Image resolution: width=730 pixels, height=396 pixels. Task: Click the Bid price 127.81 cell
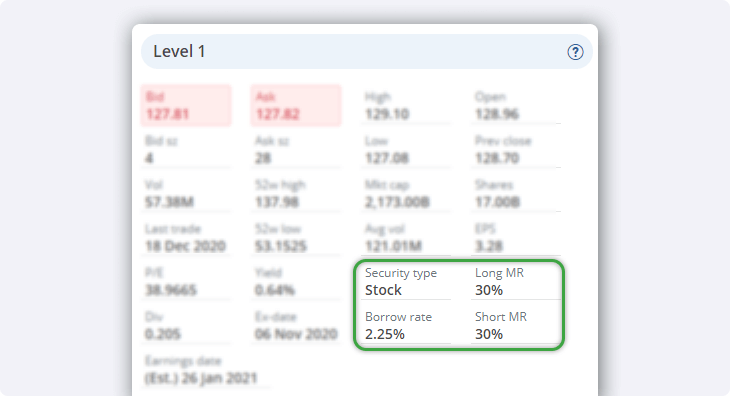[x=186, y=106]
